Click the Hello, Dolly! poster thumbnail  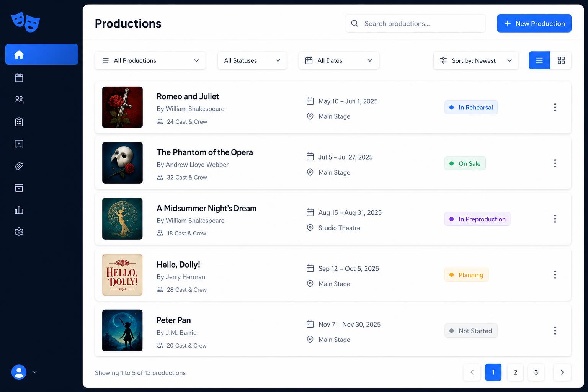tap(122, 275)
